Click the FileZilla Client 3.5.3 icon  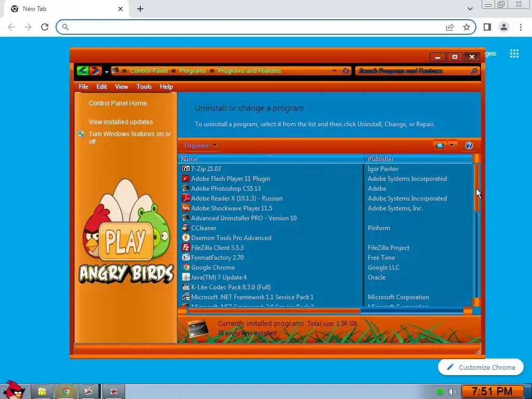185,247
